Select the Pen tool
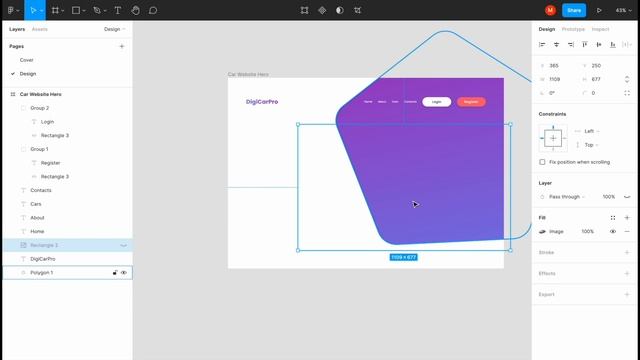Image resolution: width=640 pixels, height=360 pixels. click(97, 10)
